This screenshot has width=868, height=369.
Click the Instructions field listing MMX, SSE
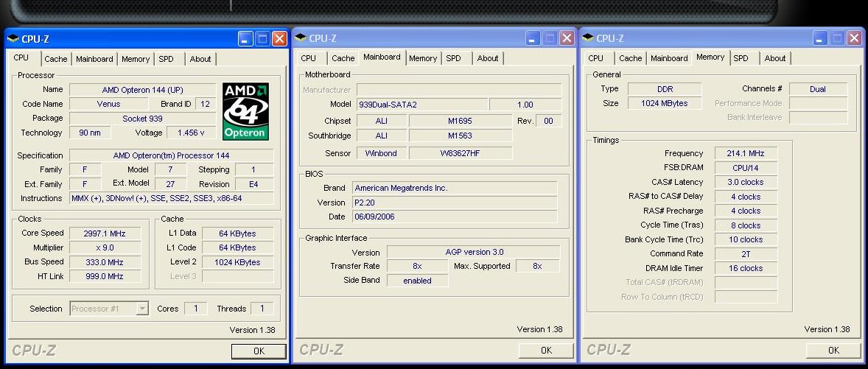coord(171,198)
